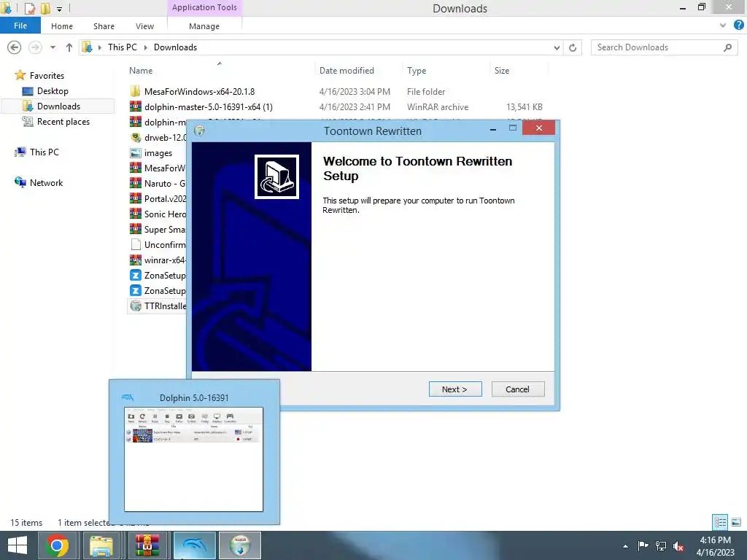Expand the ribbon with the chevron arrow

[x=723, y=26]
